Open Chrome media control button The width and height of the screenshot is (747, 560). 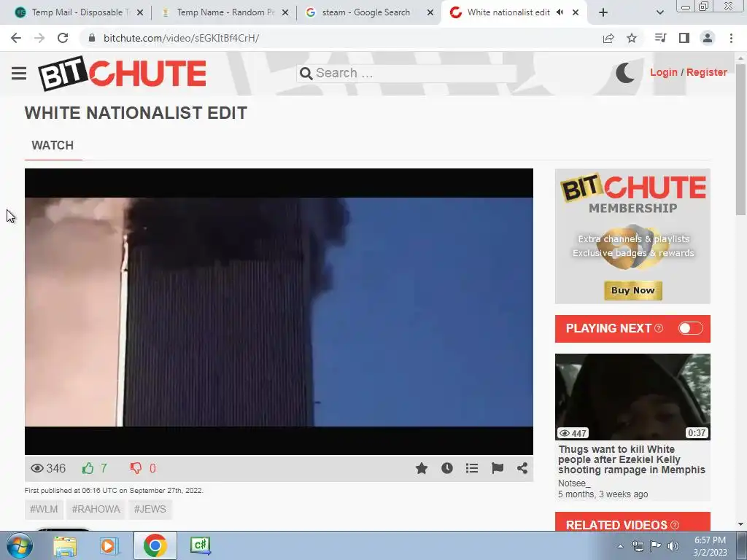[660, 38]
